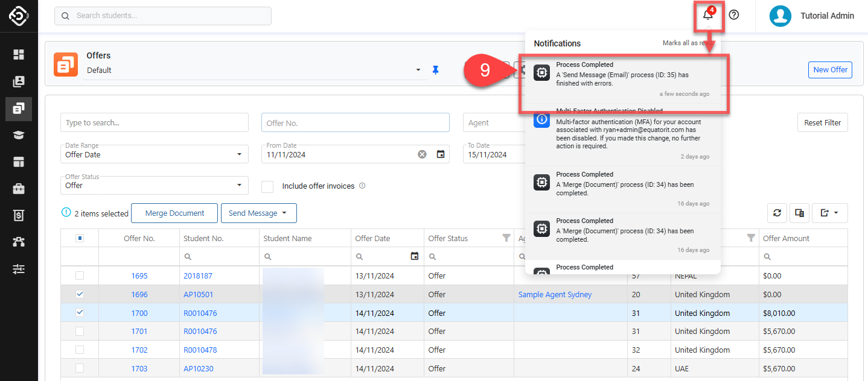Image resolution: width=868 pixels, height=381 pixels.
Task: Open the notifications bell icon
Action: (x=707, y=15)
